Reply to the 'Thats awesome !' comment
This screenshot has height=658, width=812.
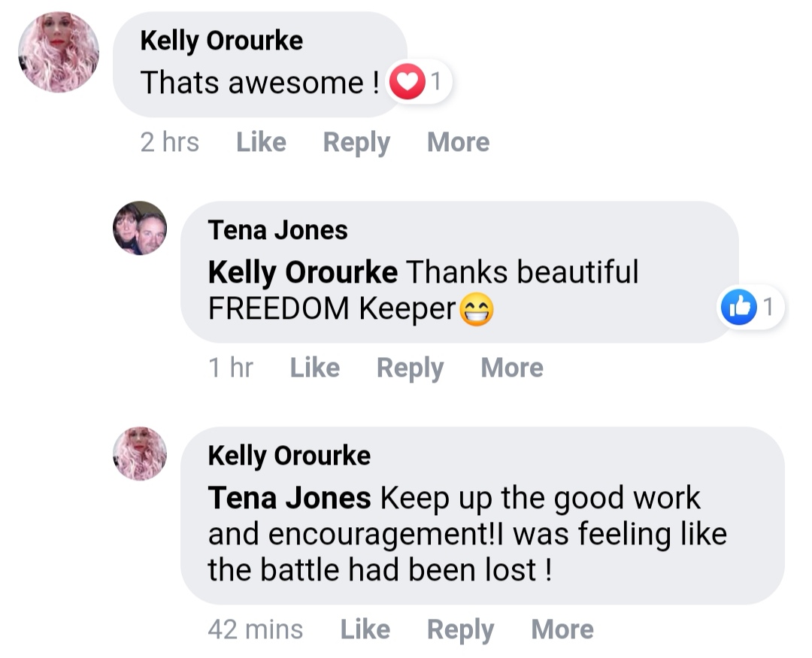(356, 142)
